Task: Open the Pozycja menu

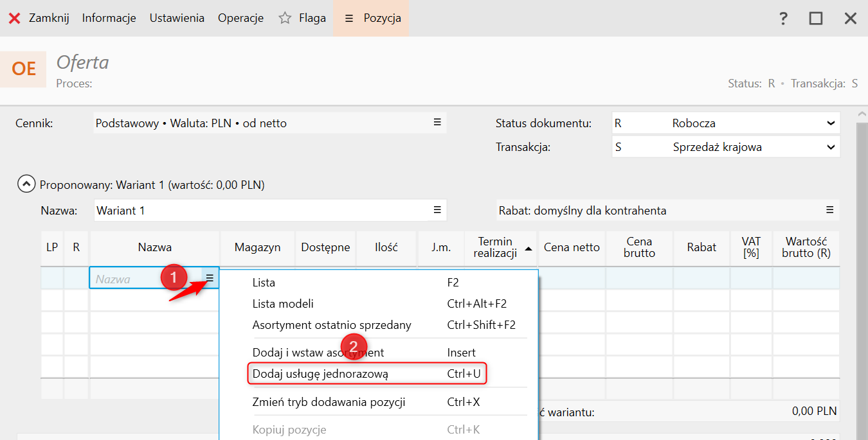Action: [372, 18]
